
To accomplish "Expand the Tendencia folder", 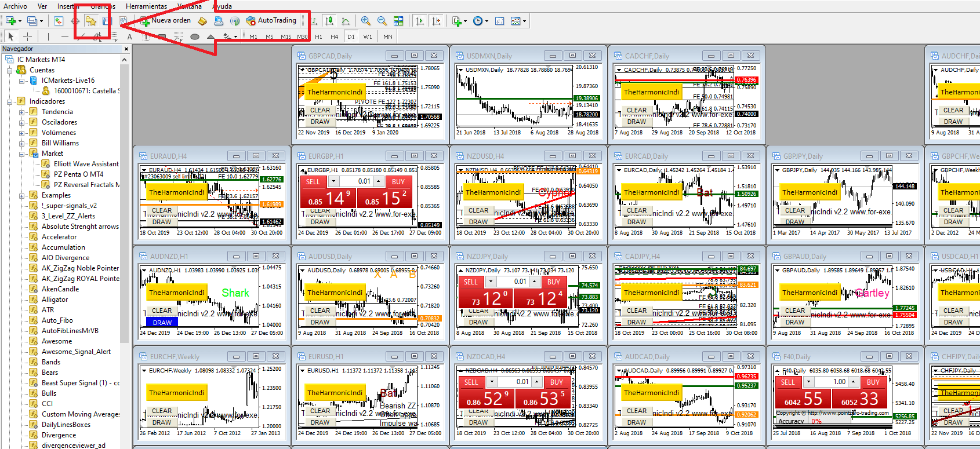I will point(21,112).
